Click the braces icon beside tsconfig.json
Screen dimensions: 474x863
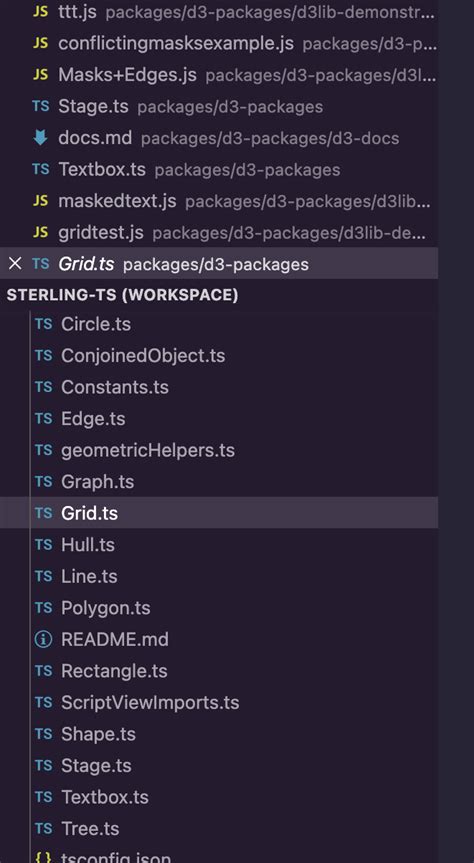click(43, 858)
